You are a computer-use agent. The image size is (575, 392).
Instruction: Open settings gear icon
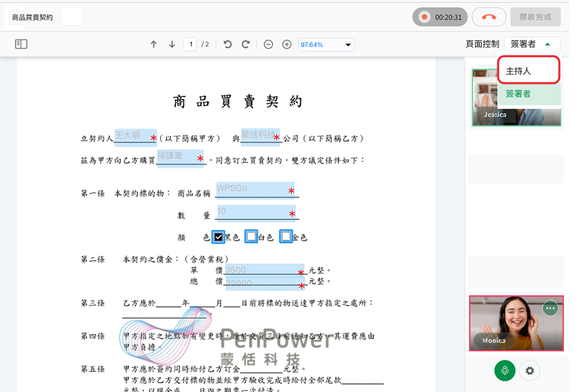point(530,370)
